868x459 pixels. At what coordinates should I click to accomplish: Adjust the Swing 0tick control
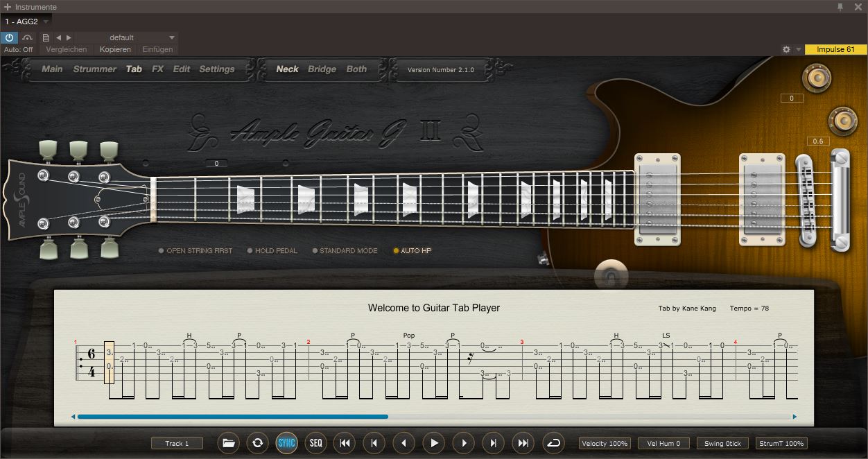722,443
